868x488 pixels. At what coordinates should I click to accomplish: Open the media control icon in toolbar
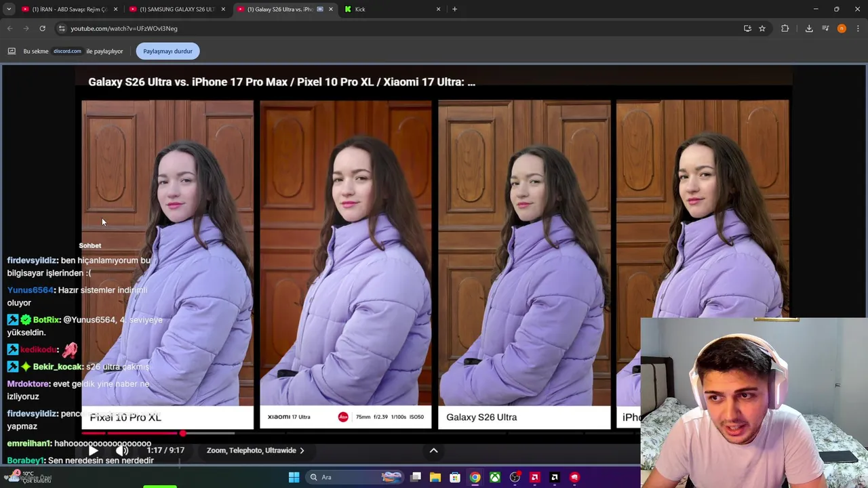point(825,28)
